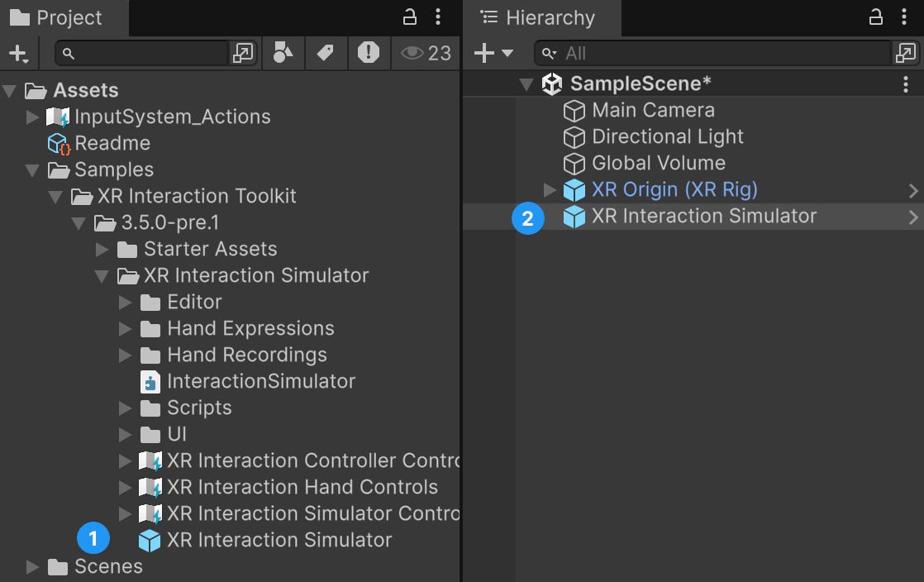Open the Hierarchy create (+) dropdown
The width and height of the screenshot is (924, 582).
tap(494, 53)
